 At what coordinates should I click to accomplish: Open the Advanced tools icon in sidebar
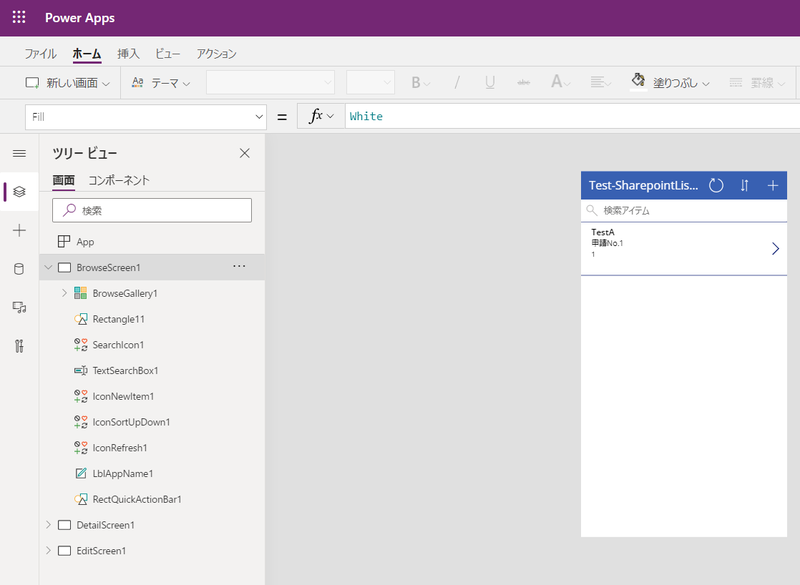pos(19,346)
